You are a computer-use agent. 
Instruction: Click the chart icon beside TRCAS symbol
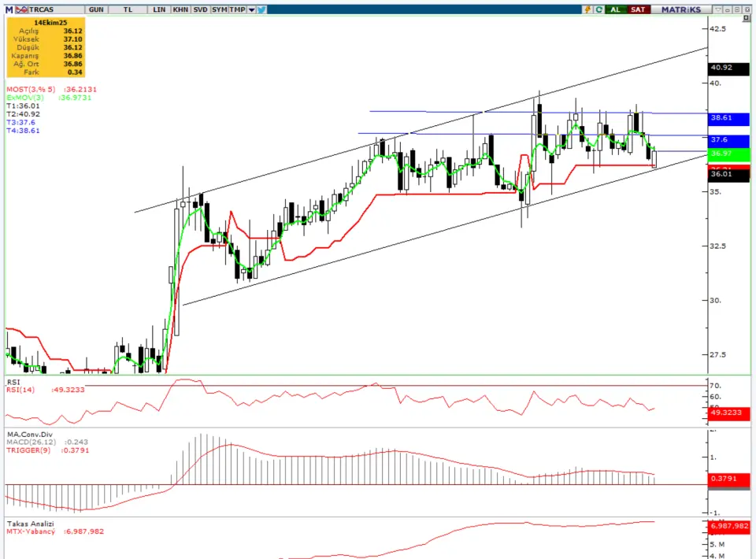click(22, 9)
